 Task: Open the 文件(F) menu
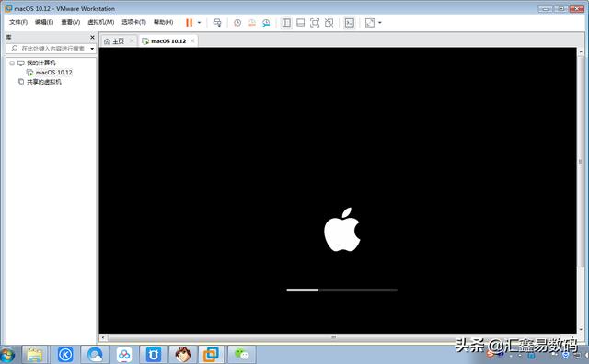tap(18, 22)
